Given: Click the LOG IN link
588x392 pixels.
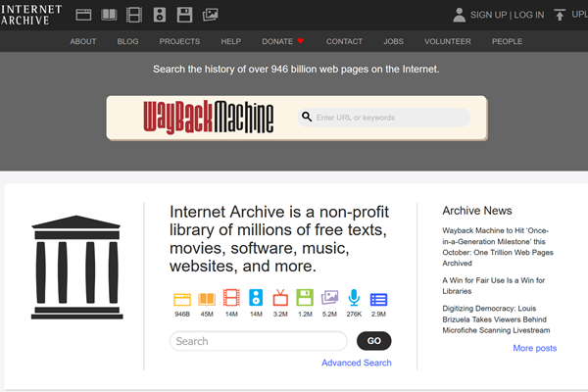Looking at the screenshot, I should pos(529,15).
